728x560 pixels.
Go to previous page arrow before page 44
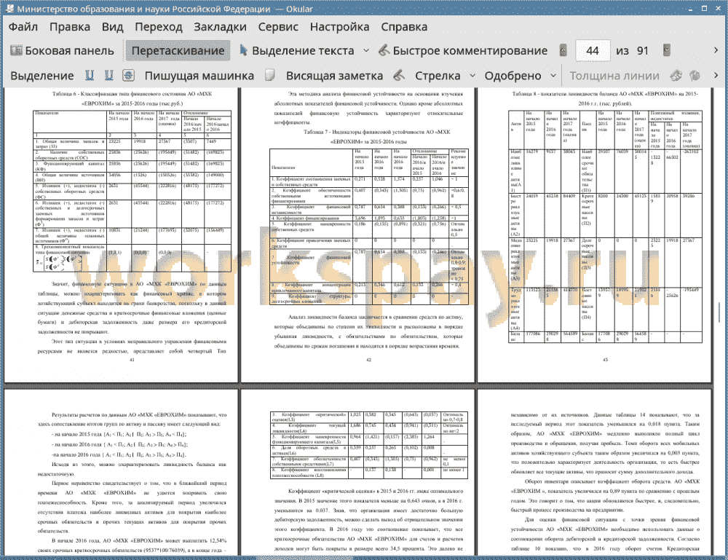pos(563,51)
